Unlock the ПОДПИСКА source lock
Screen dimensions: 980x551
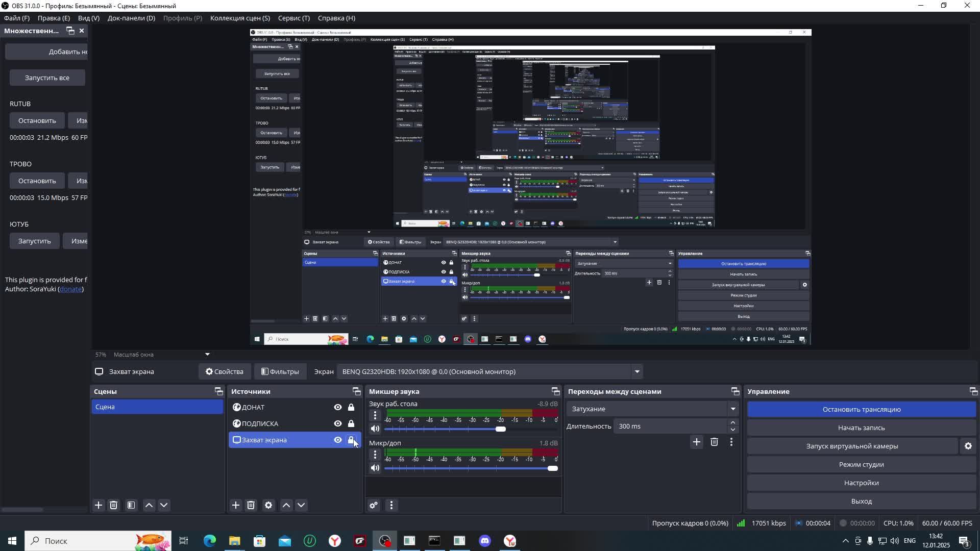click(x=351, y=423)
